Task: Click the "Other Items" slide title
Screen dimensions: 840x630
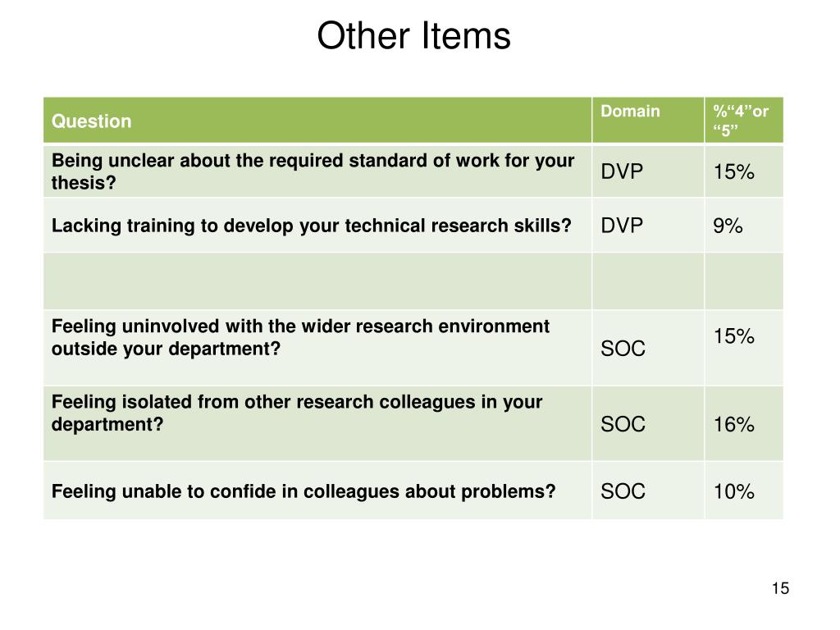Action: [x=413, y=36]
